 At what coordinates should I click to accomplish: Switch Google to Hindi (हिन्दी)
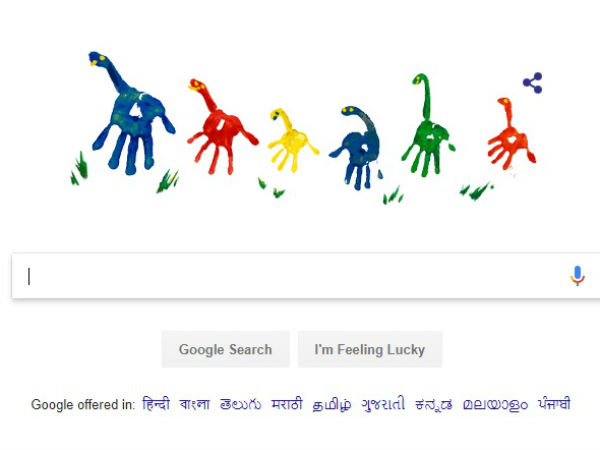point(156,404)
